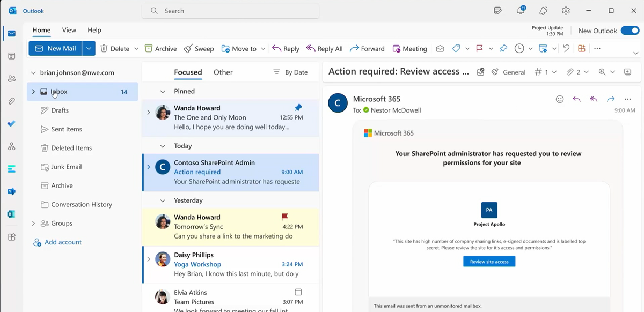Viewport: 644px width, 312px height.
Task: Click the smiley reaction icon in message
Action: [560, 99]
